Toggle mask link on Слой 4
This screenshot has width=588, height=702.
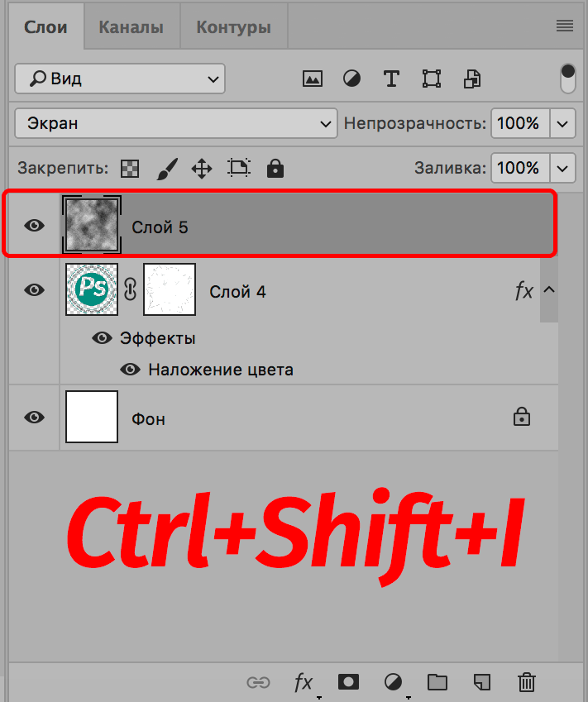[131, 289]
